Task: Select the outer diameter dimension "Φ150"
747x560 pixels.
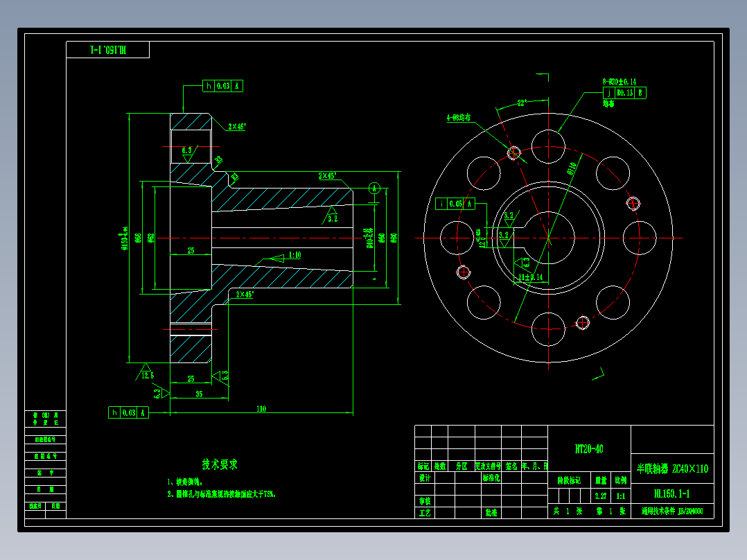Action: (125, 238)
